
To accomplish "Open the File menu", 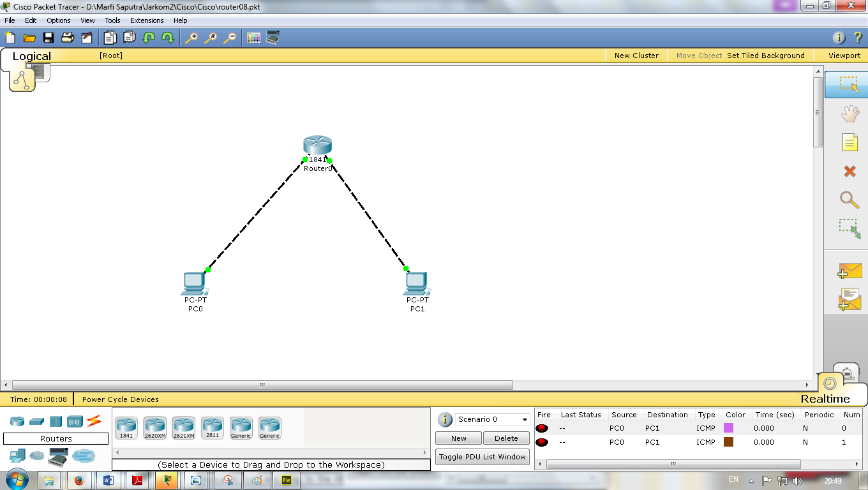I will tap(10, 20).
